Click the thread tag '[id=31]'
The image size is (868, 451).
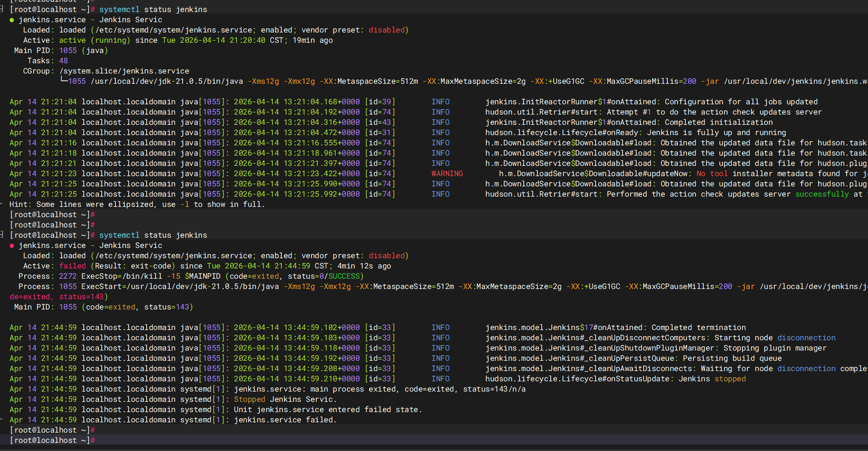(380, 133)
